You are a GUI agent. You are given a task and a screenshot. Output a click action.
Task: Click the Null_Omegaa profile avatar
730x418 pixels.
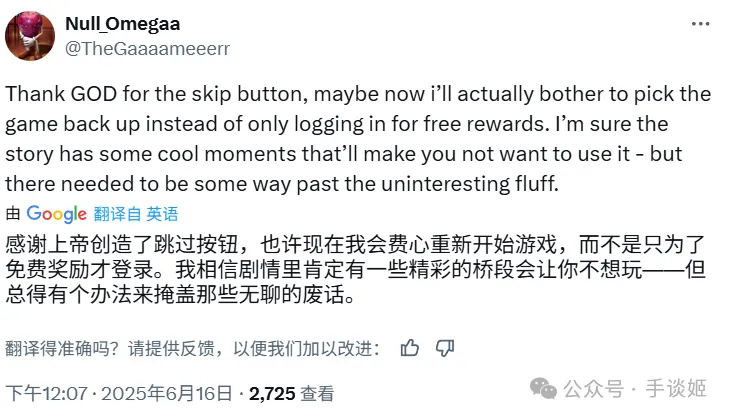tap(30, 31)
